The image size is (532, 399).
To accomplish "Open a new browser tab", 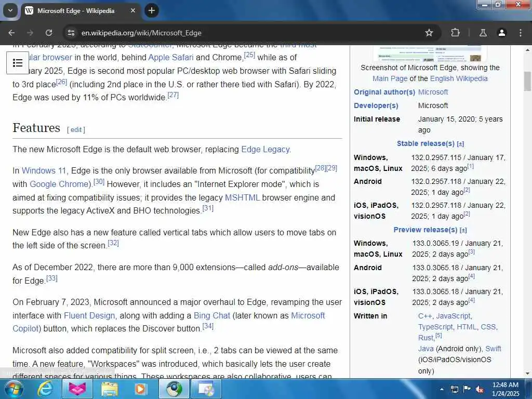I will pyautogui.click(x=152, y=10).
